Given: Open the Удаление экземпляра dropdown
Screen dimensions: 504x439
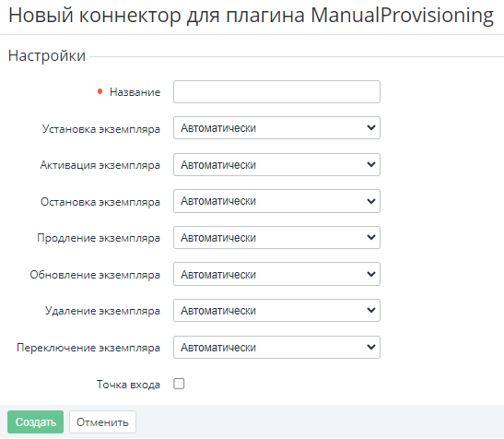Looking at the screenshot, I should click(x=276, y=311).
